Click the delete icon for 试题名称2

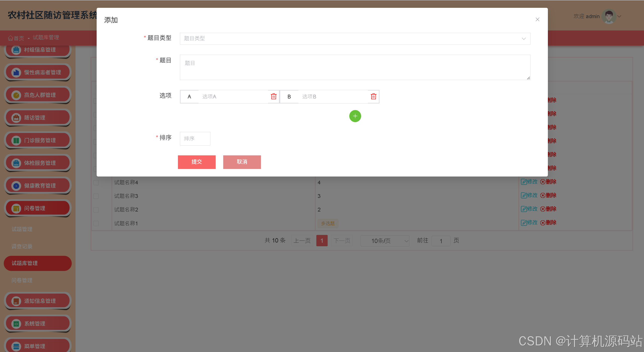[x=543, y=209]
